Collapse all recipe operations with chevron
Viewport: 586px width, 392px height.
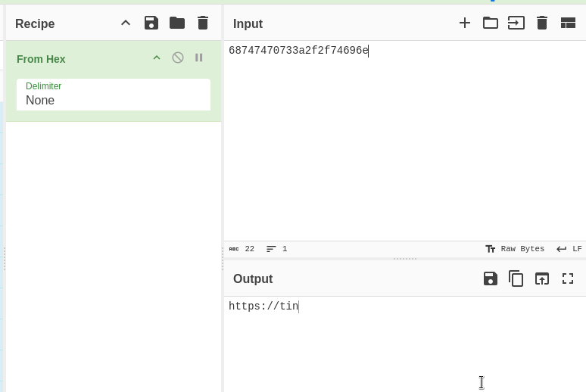point(126,23)
